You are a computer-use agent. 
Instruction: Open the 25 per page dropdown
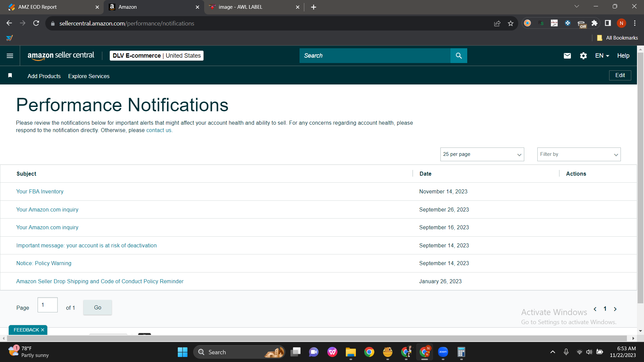(x=482, y=154)
